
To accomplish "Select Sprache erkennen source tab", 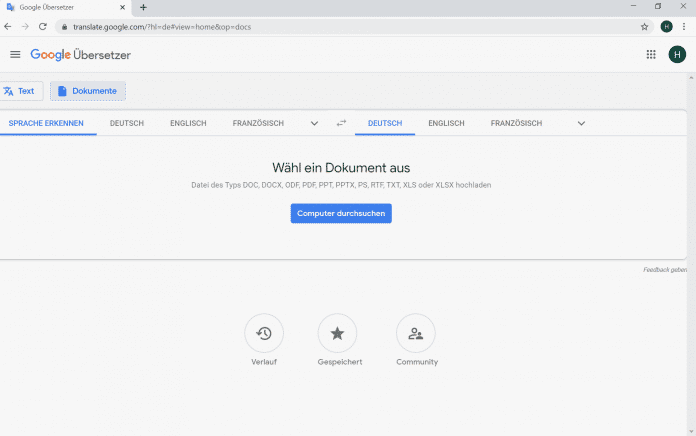I will pyautogui.click(x=46, y=123).
